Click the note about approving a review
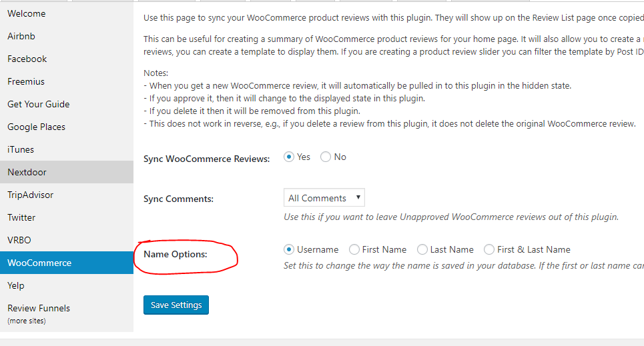Screen dimensions: 644x346 (284, 99)
